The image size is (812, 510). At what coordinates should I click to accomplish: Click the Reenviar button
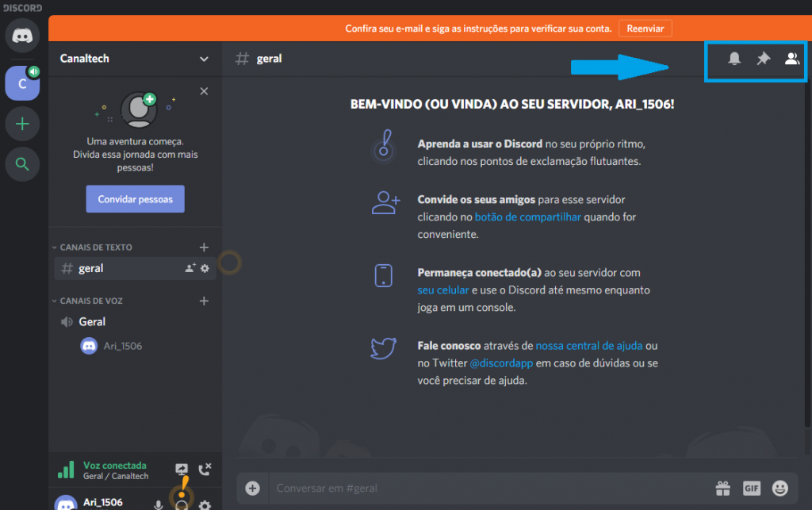point(645,29)
